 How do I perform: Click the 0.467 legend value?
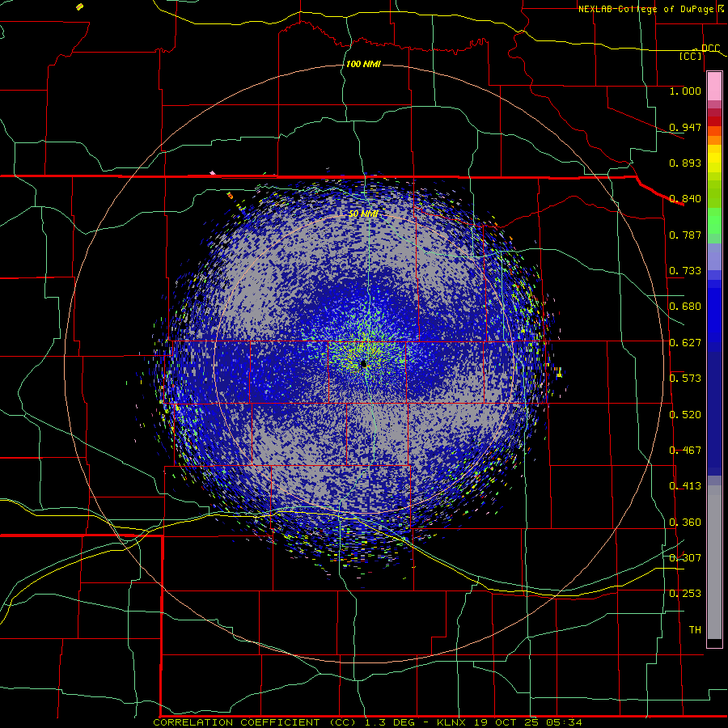pyautogui.click(x=685, y=451)
